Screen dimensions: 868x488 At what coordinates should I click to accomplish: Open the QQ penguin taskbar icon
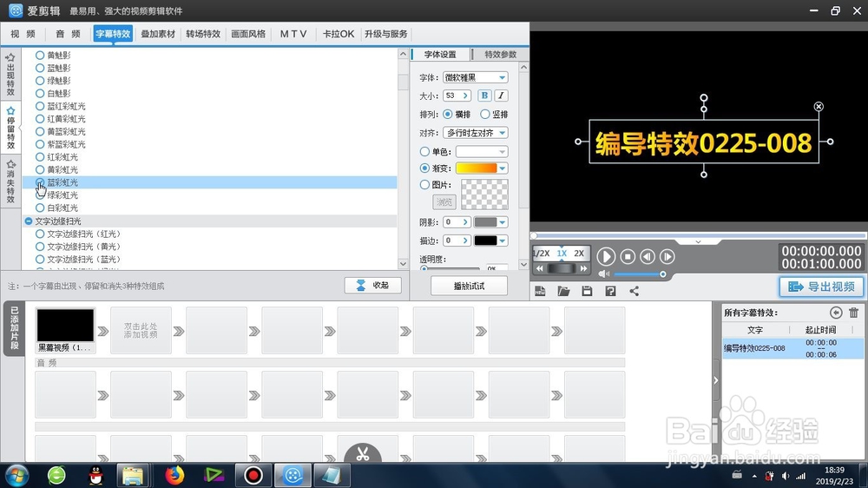click(96, 475)
